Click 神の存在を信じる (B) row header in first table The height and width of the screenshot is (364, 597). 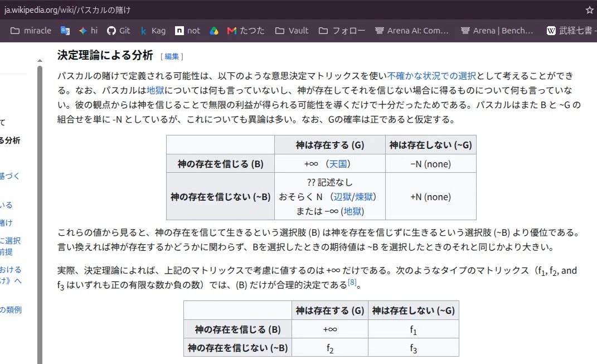click(x=220, y=164)
